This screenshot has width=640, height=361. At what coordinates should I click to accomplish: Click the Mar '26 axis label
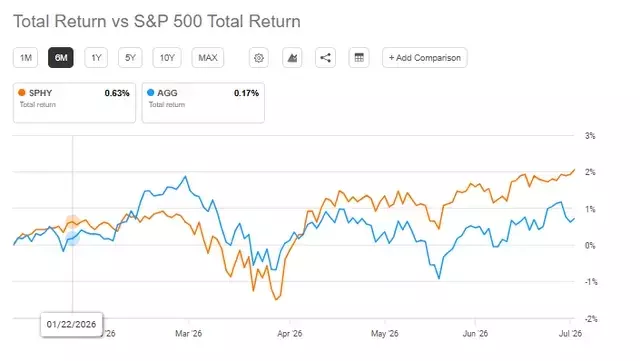189,334
